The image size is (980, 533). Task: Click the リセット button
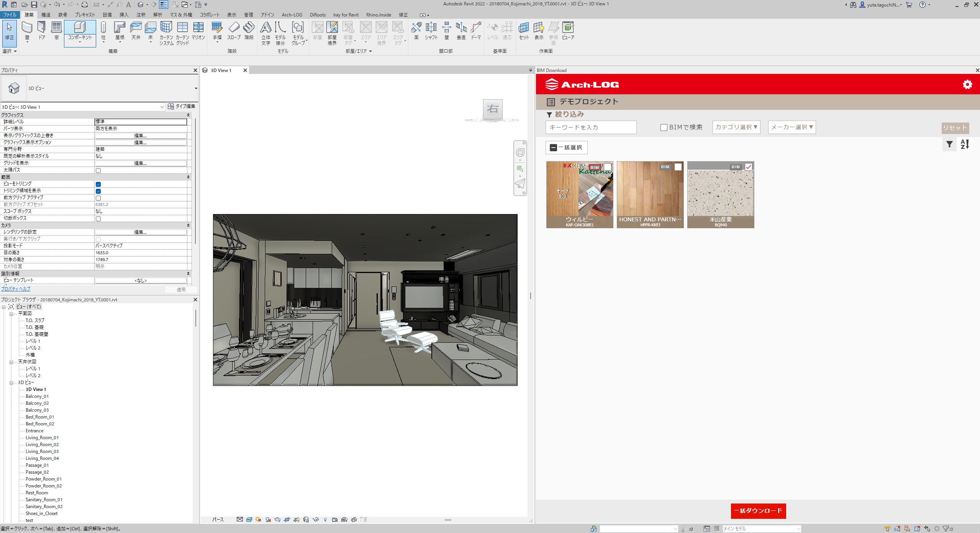tap(955, 128)
